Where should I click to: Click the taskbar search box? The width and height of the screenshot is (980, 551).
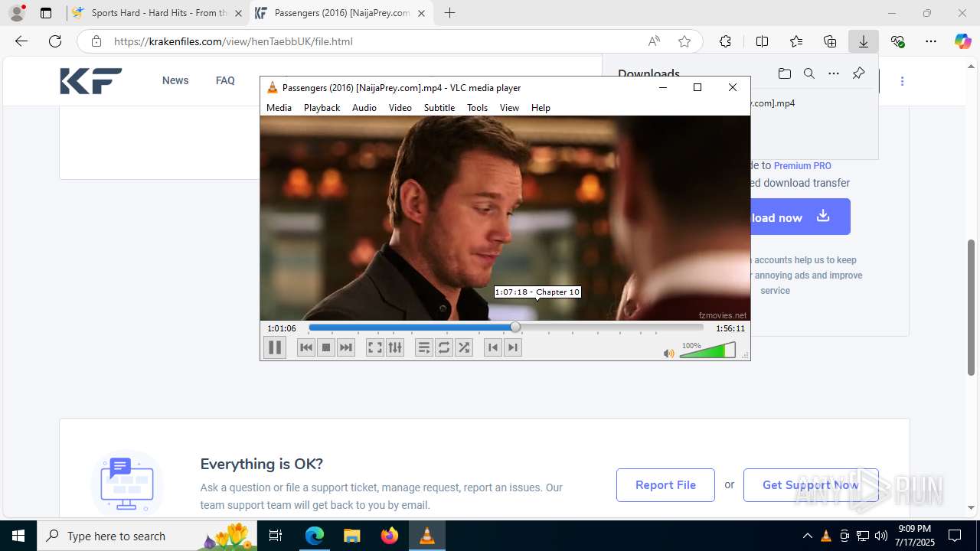pos(147,536)
